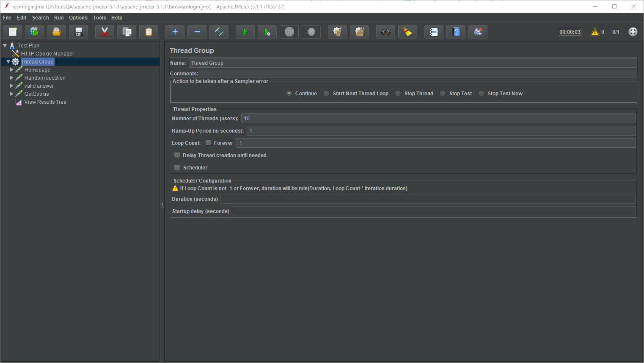Collapse the Thread Group tree node
644x363 pixels.
[x=8, y=62]
